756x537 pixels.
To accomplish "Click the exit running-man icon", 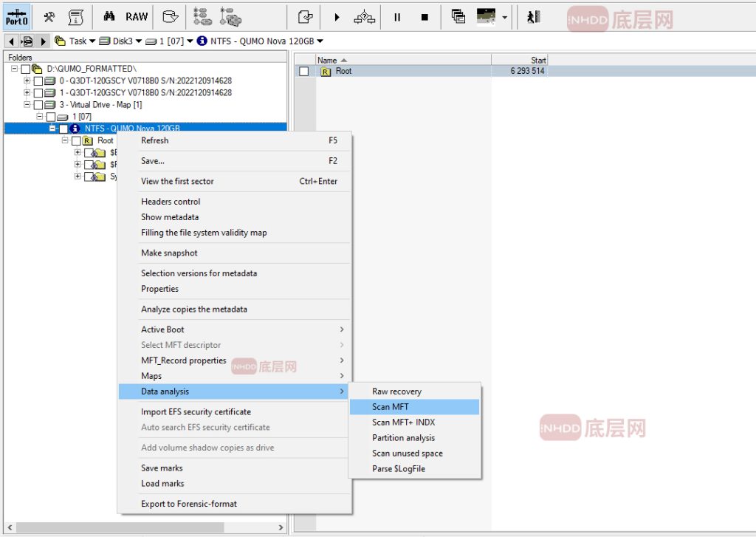I will (532, 16).
